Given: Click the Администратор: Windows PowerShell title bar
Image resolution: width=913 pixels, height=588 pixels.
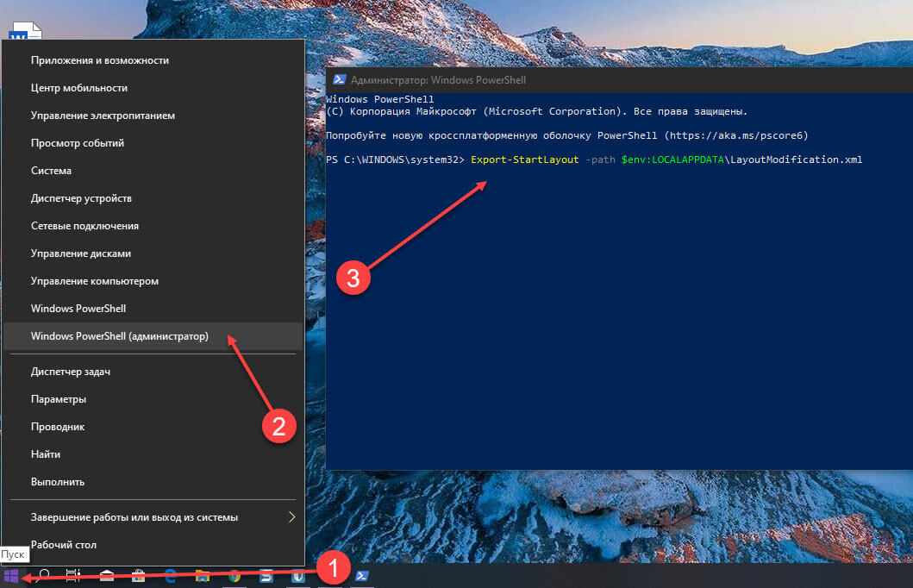Looking at the screenshot, I should (x=619, y=80).
